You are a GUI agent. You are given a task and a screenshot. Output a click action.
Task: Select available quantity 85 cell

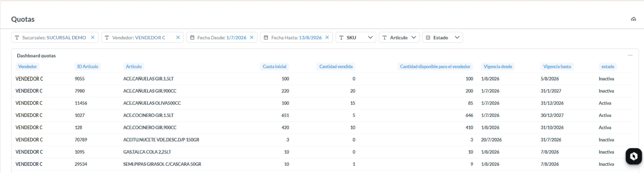[x=470, y=103]
